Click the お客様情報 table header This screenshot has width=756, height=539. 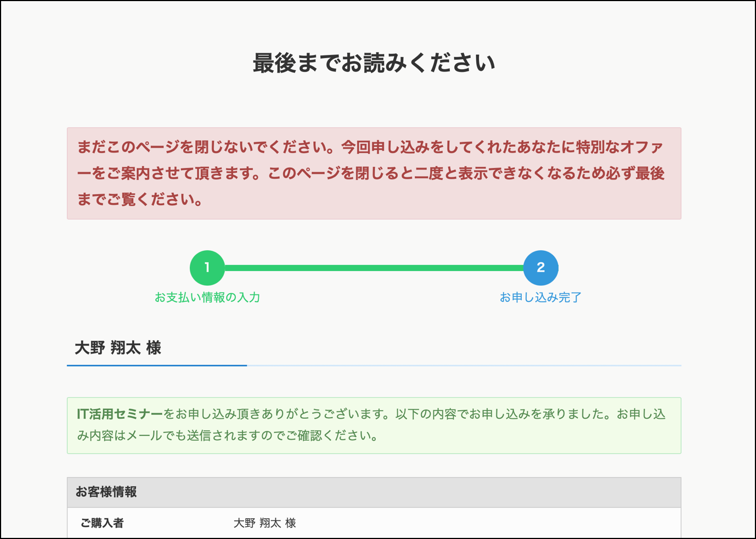[x=106, y=492]
